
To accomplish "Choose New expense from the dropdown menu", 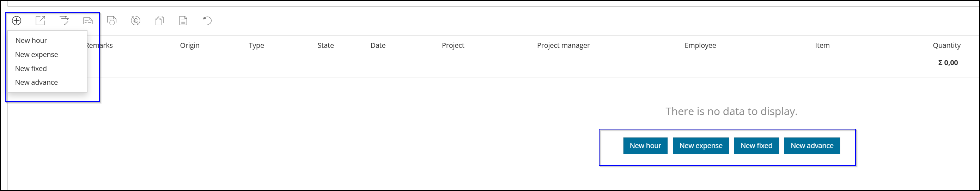I will click(x=37, y=54).
